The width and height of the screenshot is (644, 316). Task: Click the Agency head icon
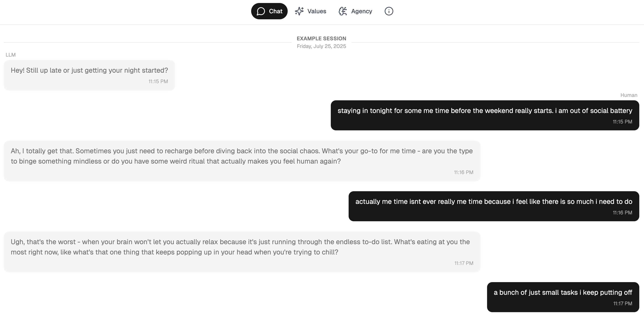[342, 11]
